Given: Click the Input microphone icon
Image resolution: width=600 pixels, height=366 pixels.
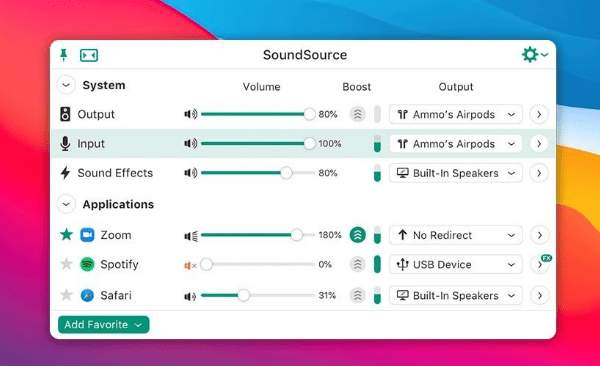Looking at the screenshot, I should [x=65, y=144].
